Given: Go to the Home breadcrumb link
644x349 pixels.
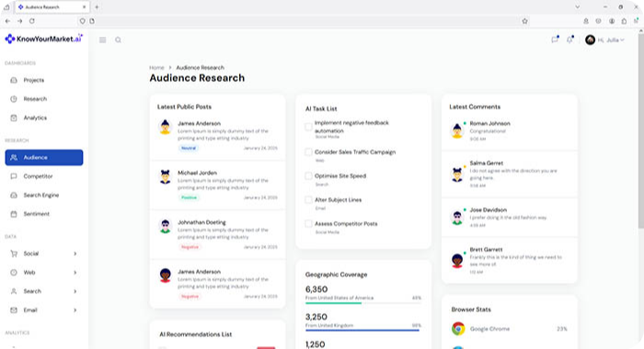Looking at the screenshot, I should 156,67.
